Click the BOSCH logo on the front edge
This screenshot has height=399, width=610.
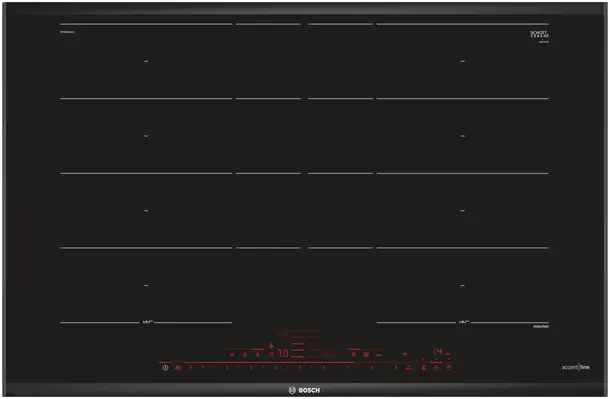[304, 390]
